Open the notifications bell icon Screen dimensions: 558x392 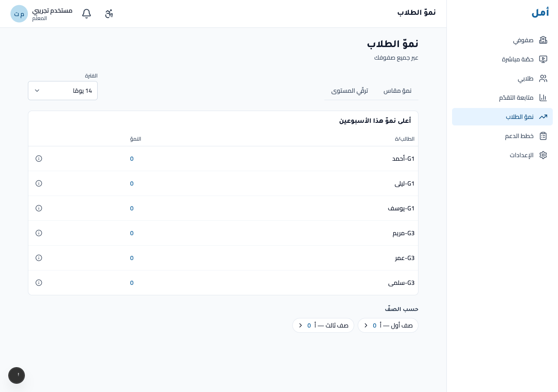[x=87, y=14]
